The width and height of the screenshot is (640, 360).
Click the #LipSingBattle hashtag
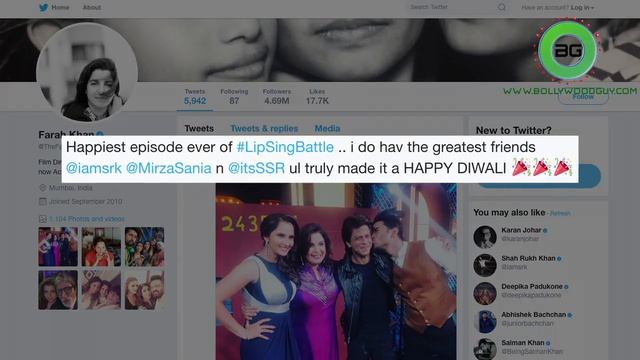point(285,147)
